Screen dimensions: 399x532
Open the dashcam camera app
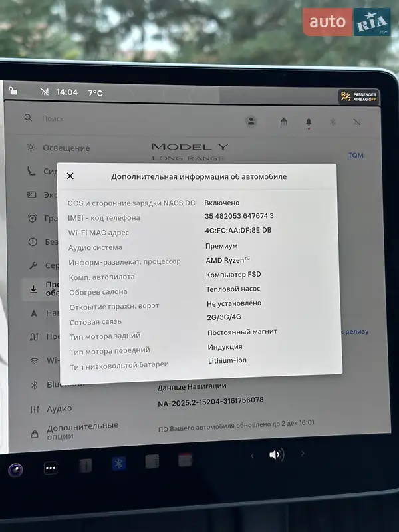pos(15,470)
